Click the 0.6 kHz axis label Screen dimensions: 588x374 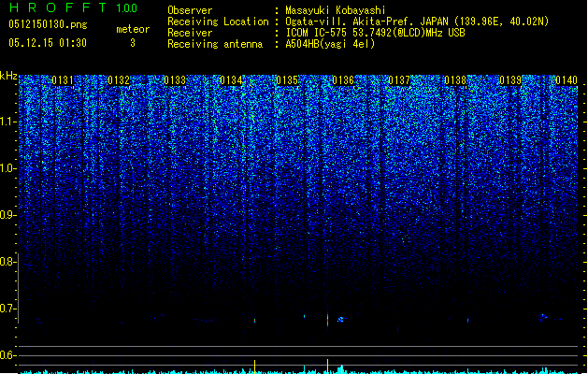coord(7,355)
